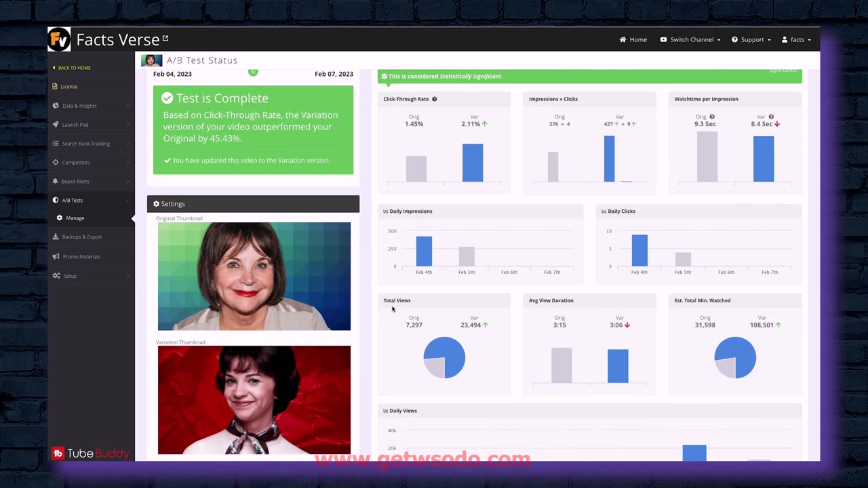Click the A/B Tests half-circle icon
Image resolution: width=868 pixels, height=488 pixels.
pos(56,200)
